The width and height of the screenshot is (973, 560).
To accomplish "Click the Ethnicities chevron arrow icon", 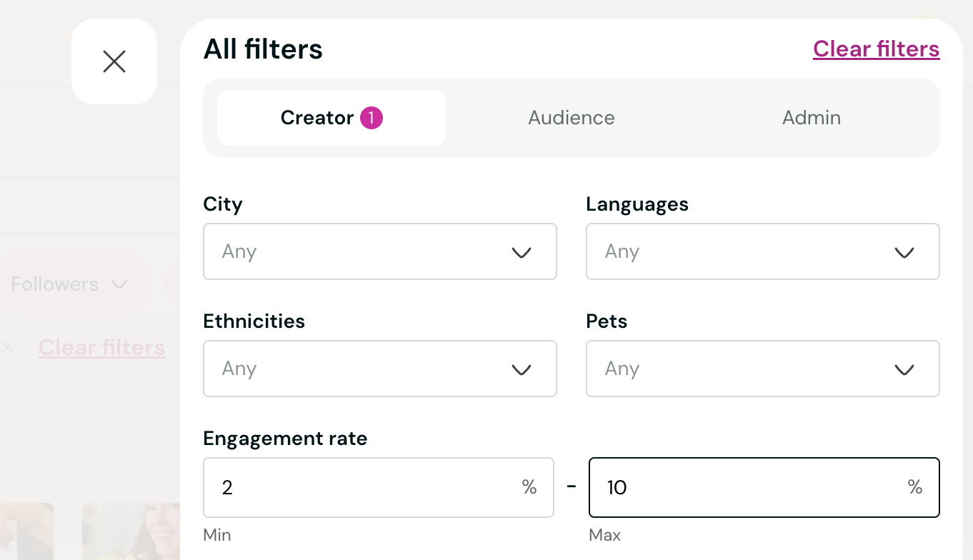I will click(522, 369).
